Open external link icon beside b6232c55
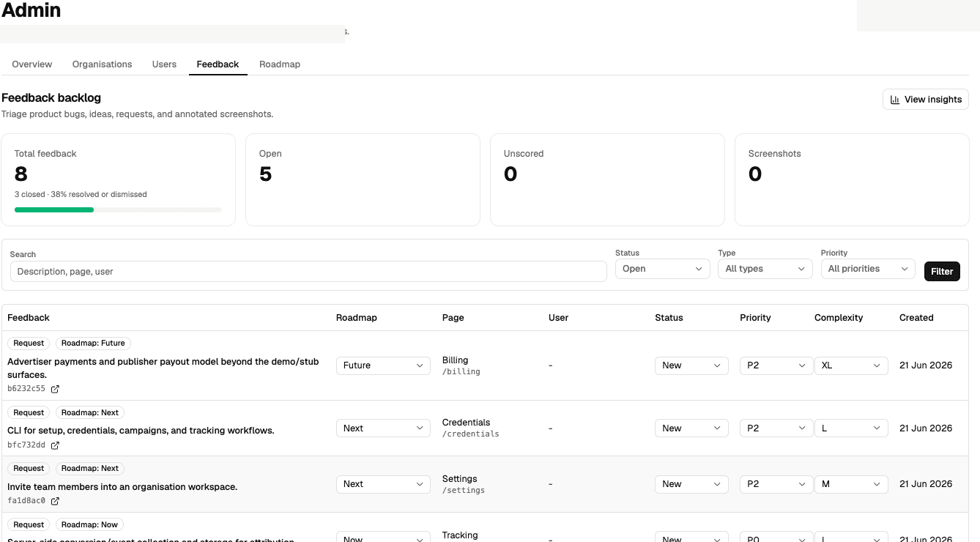 (x=55, y=389)
